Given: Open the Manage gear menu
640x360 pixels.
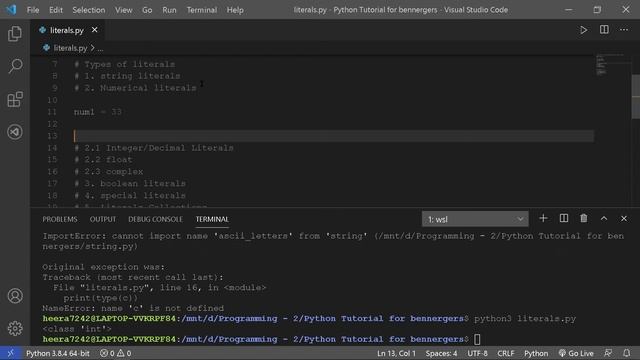Looking at the screenshot, I should (15, 328).
